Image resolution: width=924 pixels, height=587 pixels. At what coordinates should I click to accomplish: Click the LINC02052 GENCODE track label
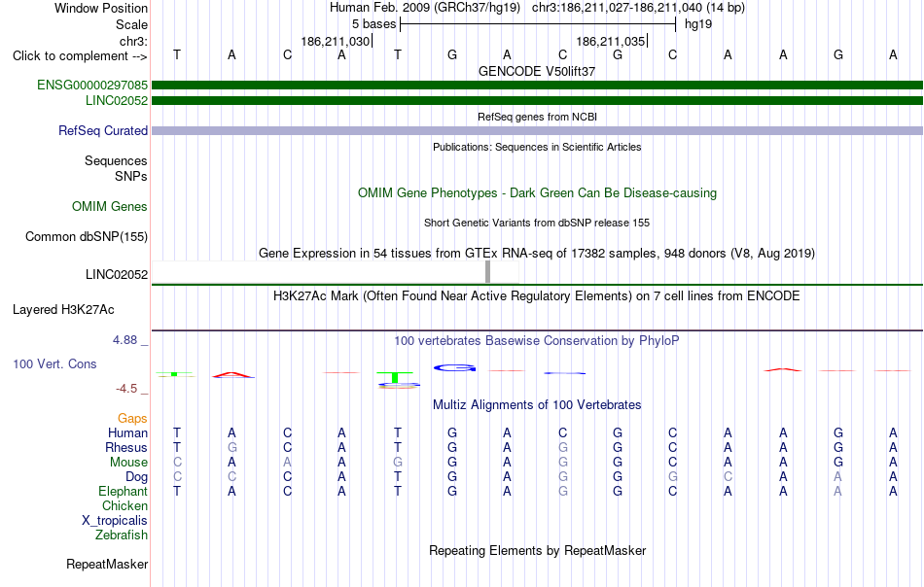[117, 101]
